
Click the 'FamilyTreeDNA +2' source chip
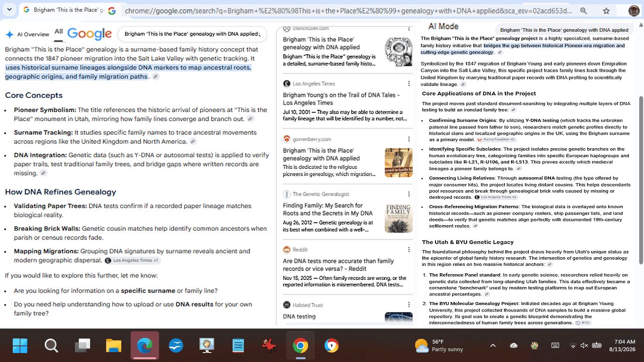[x=496, y=140]
